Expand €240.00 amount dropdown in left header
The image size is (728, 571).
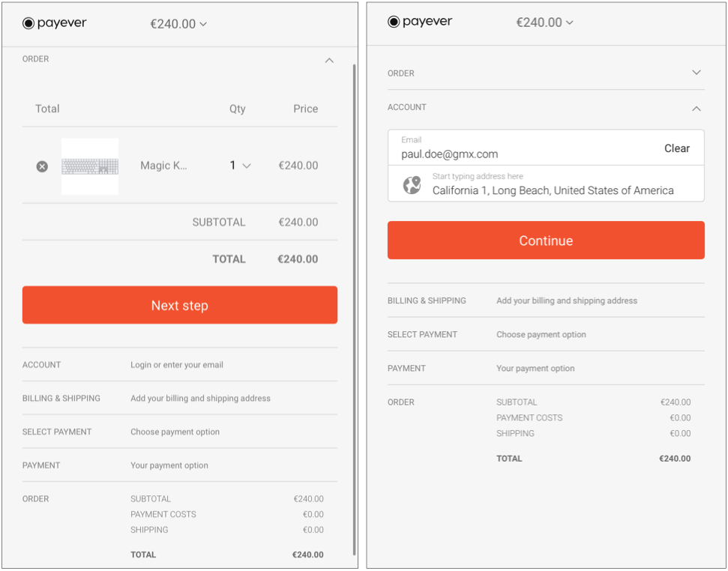178,24
